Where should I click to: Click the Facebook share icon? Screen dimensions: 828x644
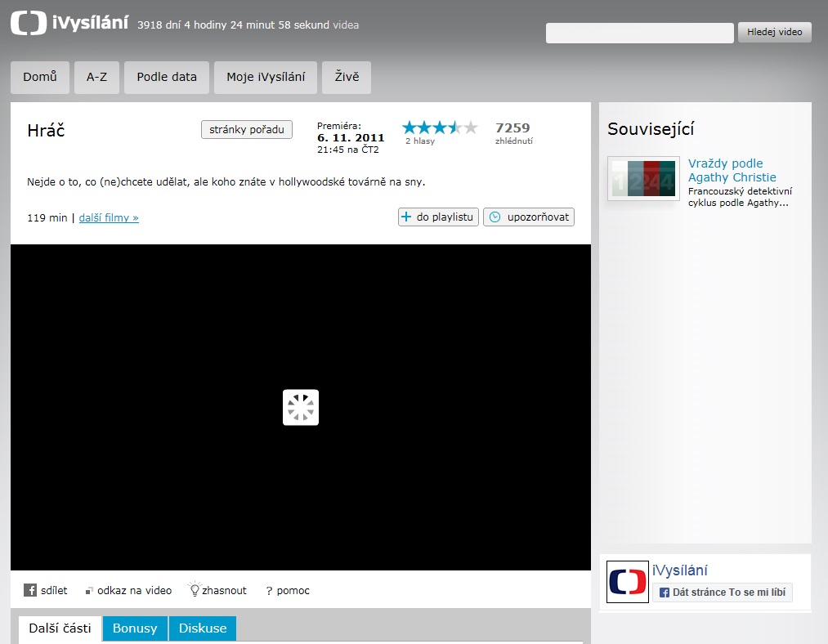(x=30, y=590)
